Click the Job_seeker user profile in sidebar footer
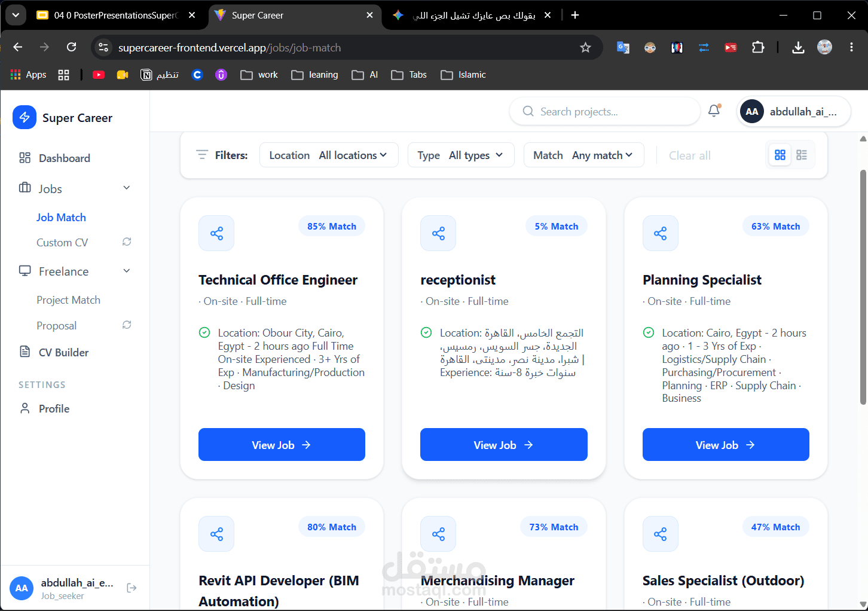This screenshot has width=868, height=611. [63, 588]
